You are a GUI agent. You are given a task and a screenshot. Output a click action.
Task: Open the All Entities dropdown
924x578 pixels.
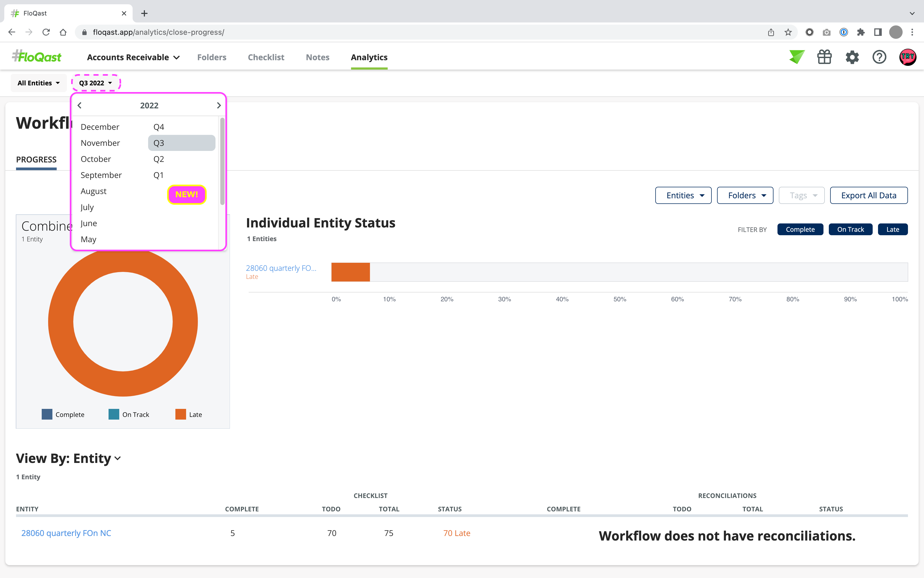click(x=38, y=83)
